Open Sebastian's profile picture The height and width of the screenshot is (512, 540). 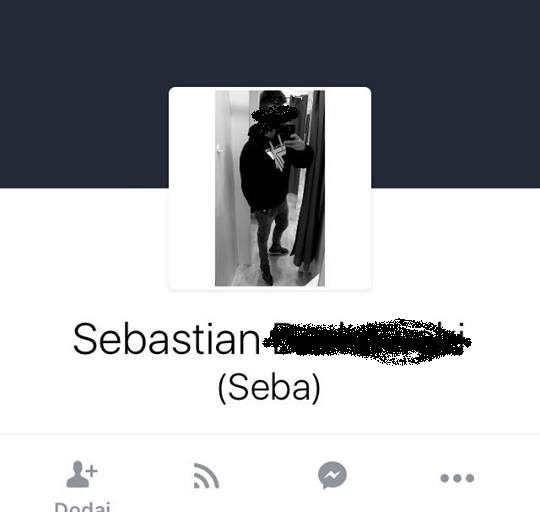[x=270, y=188]
